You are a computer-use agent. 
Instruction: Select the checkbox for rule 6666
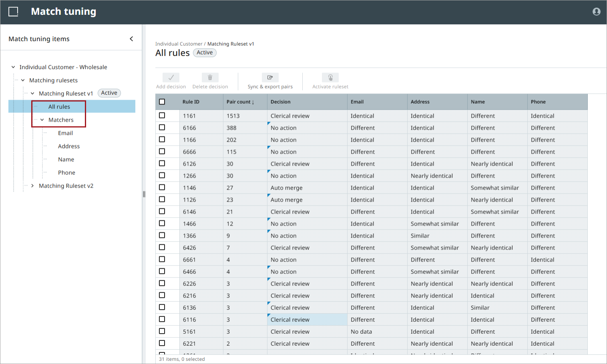tap(162, 151)
